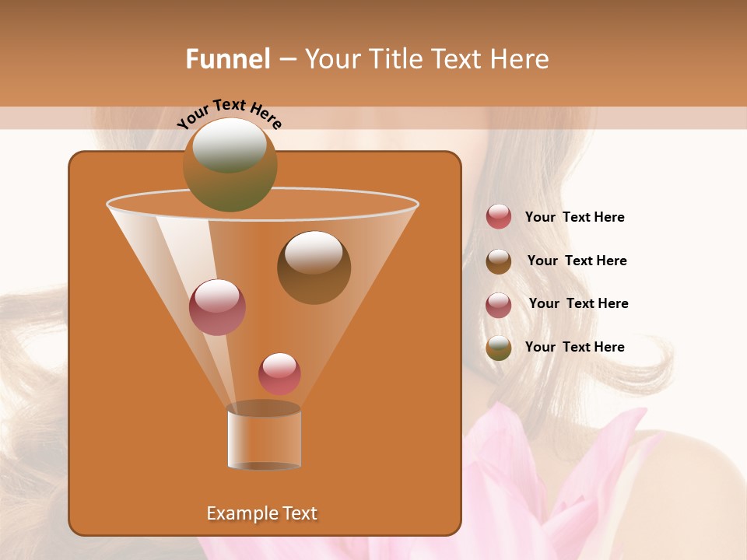Click the fourth legend 'Your Text Here' label

574,348
